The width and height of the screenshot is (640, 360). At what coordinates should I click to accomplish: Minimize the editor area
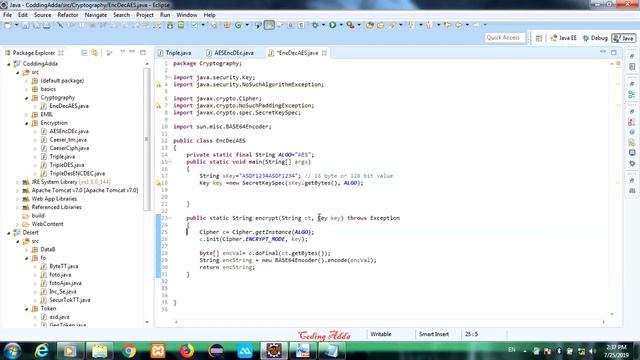[603, 52]
